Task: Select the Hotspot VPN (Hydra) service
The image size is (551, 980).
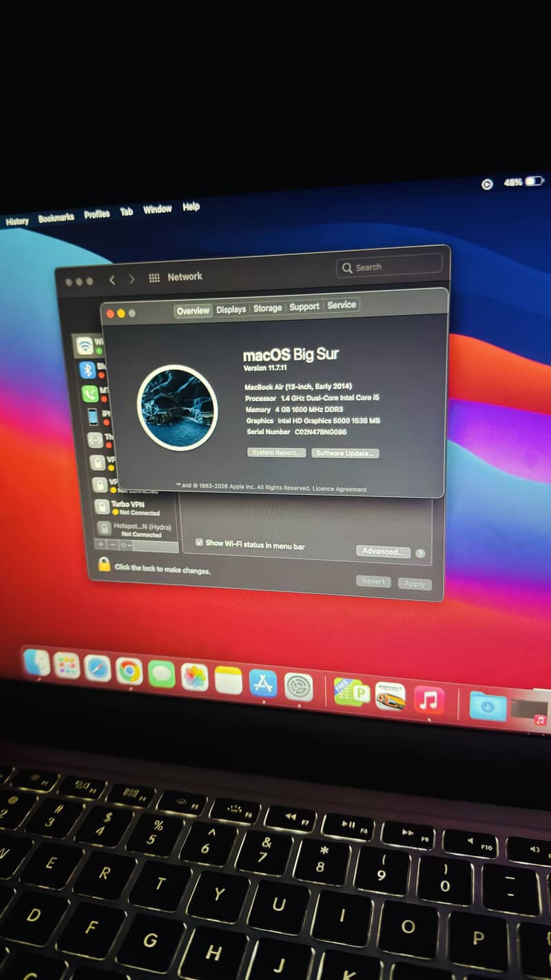Action: tap(135, 529)
